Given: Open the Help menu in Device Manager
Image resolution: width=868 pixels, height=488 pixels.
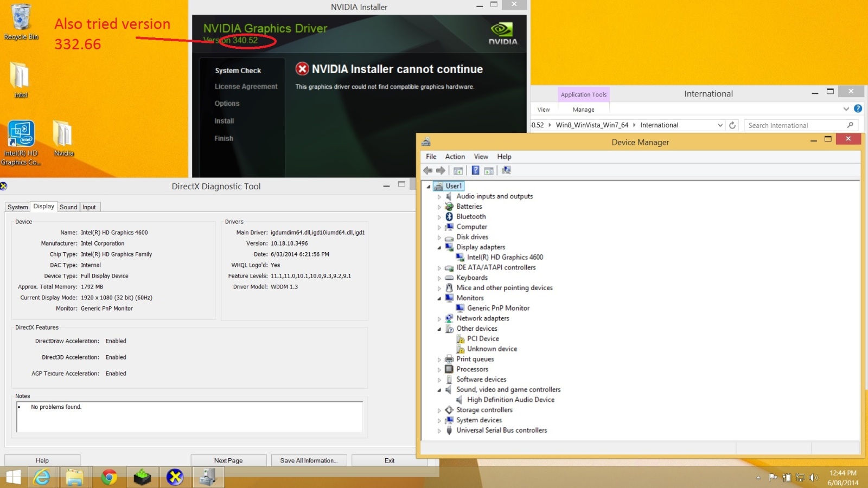Looking at the screenshot, I should (x=504, y=157).
